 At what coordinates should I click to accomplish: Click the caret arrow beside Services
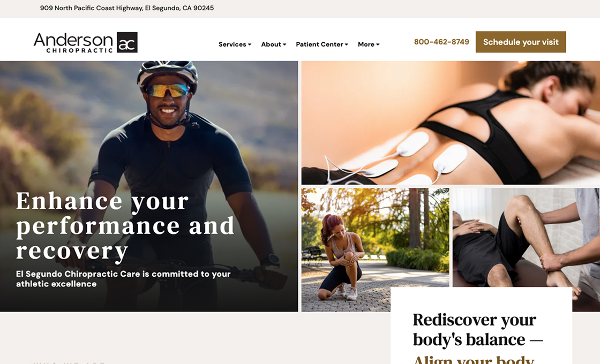click(x=250, y=44)
